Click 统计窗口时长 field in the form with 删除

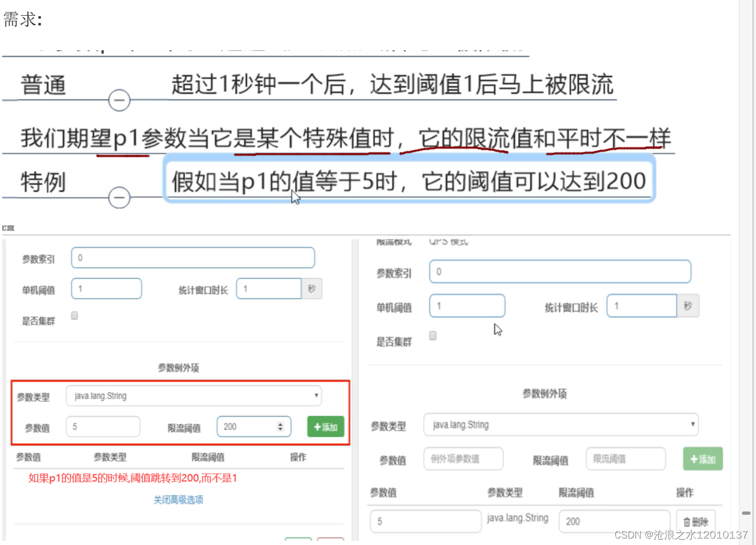tap(642, 306)
